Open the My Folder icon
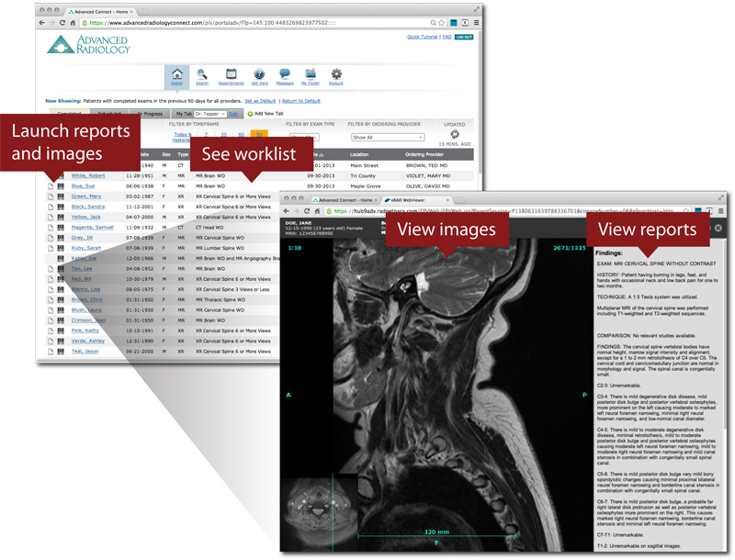 (311, 74)
